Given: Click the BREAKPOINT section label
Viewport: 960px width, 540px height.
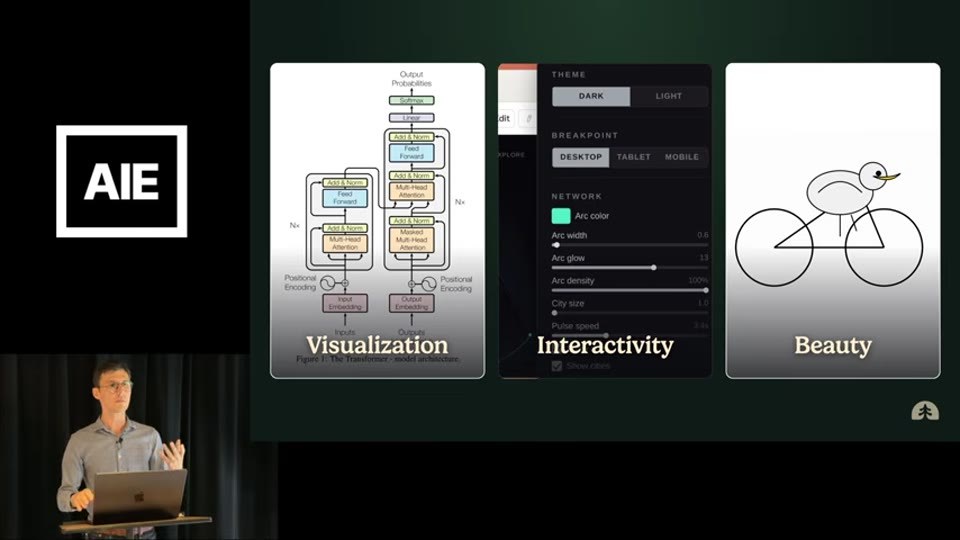Looking at the screenshot, I should click(x=585, y=135).
